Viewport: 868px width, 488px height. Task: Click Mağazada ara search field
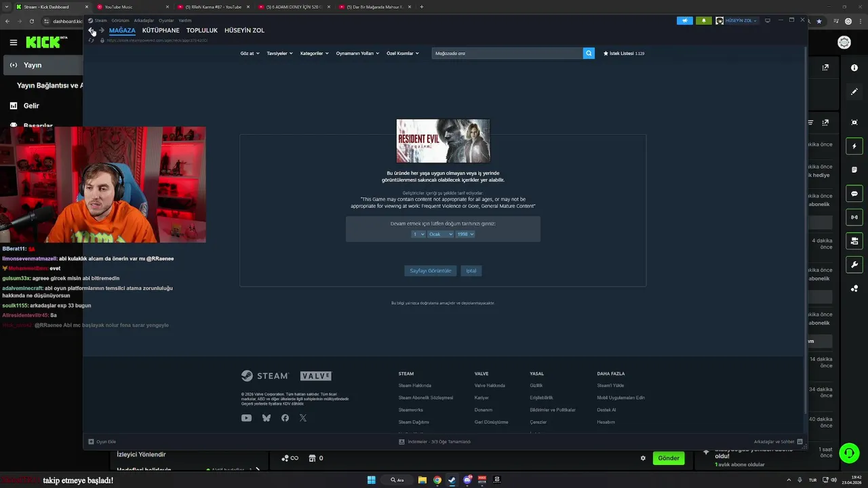click(x=507, y=53)
